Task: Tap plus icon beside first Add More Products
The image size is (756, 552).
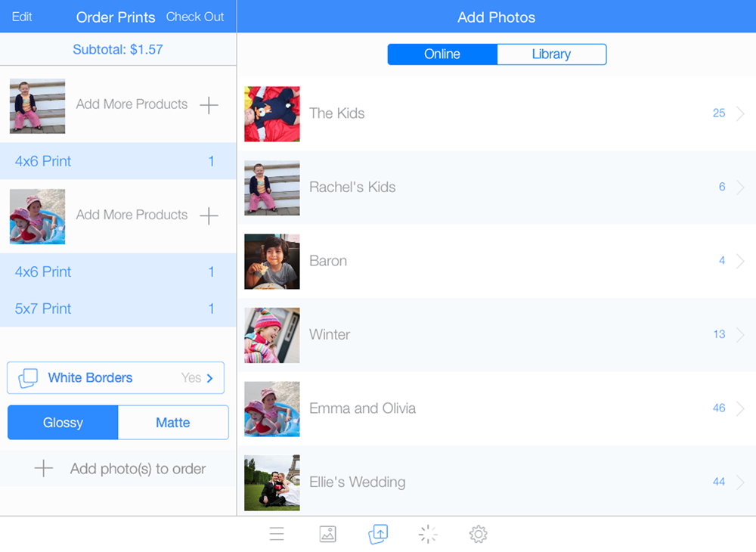Action: (x=209, y=105)
